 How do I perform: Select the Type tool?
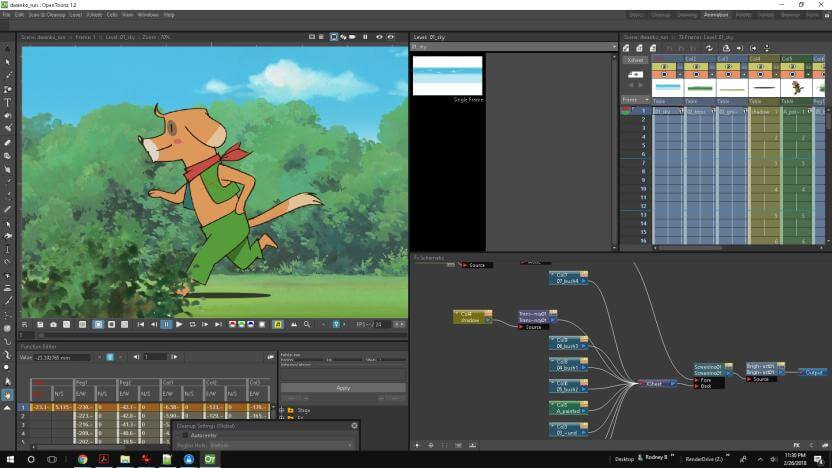[x=7, y=102]
